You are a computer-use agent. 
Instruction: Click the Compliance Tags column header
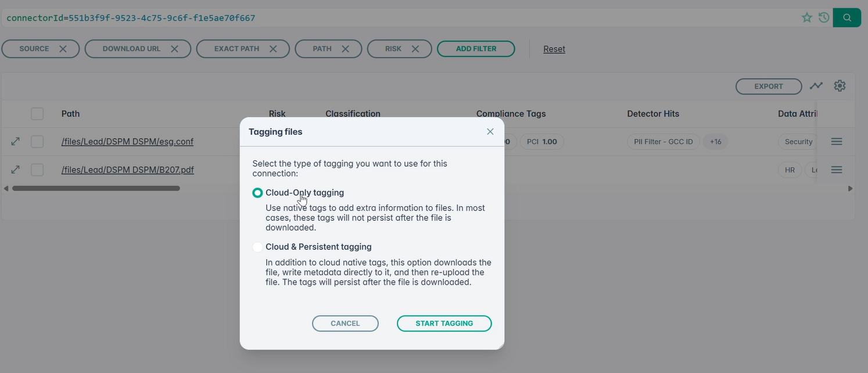pos(511,114)
